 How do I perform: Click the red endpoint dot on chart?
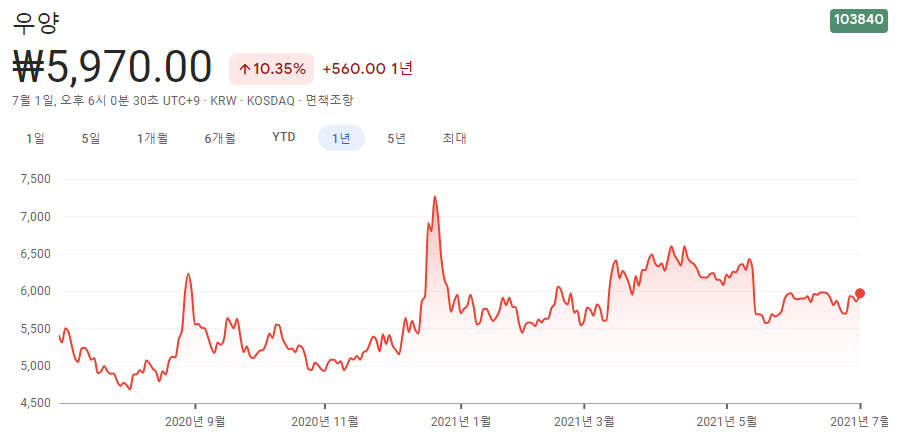coord(860,293)
